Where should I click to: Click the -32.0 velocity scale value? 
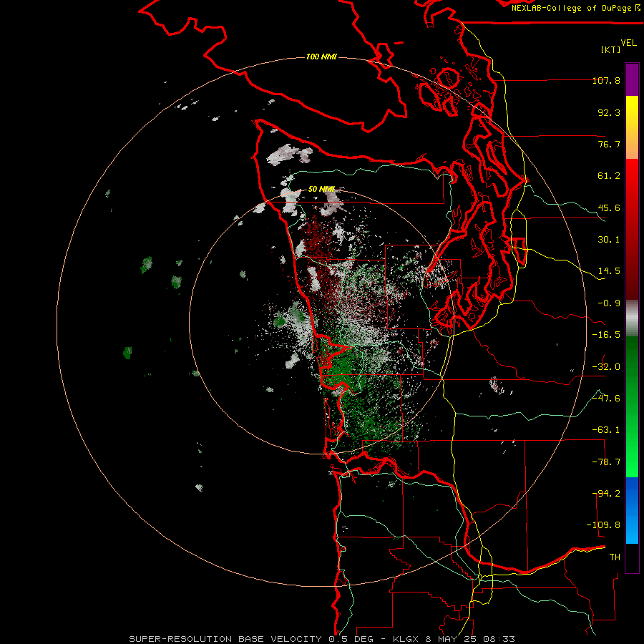(x=606, y=367)
